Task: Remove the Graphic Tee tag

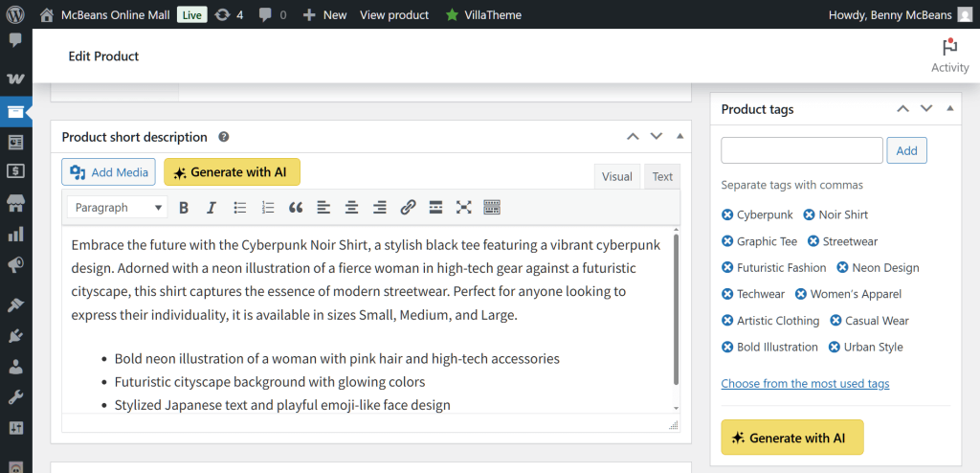Action: point(727,241)
